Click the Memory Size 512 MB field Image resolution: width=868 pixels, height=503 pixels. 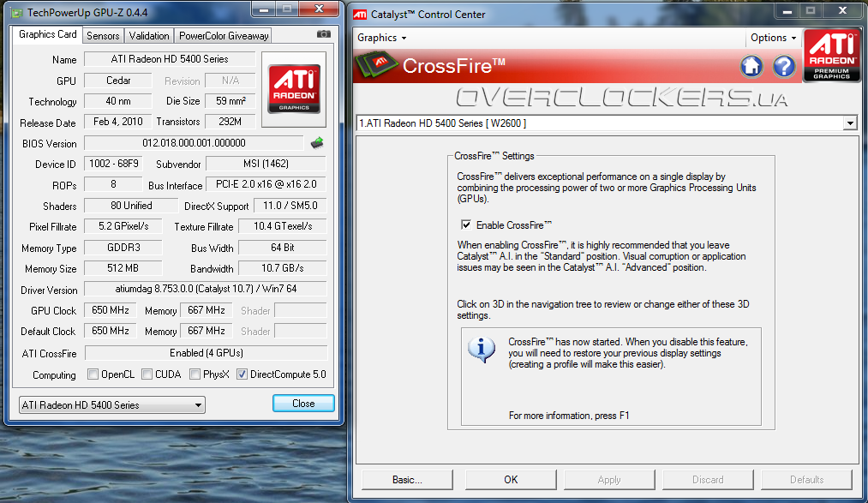[123, 268]
